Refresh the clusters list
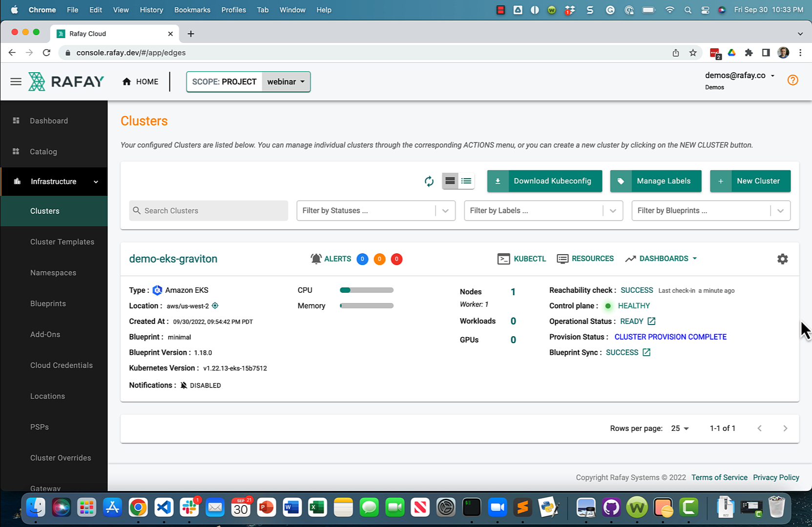Image resolution: width=812 pixels, height=527 pixels. pos(429,181)
